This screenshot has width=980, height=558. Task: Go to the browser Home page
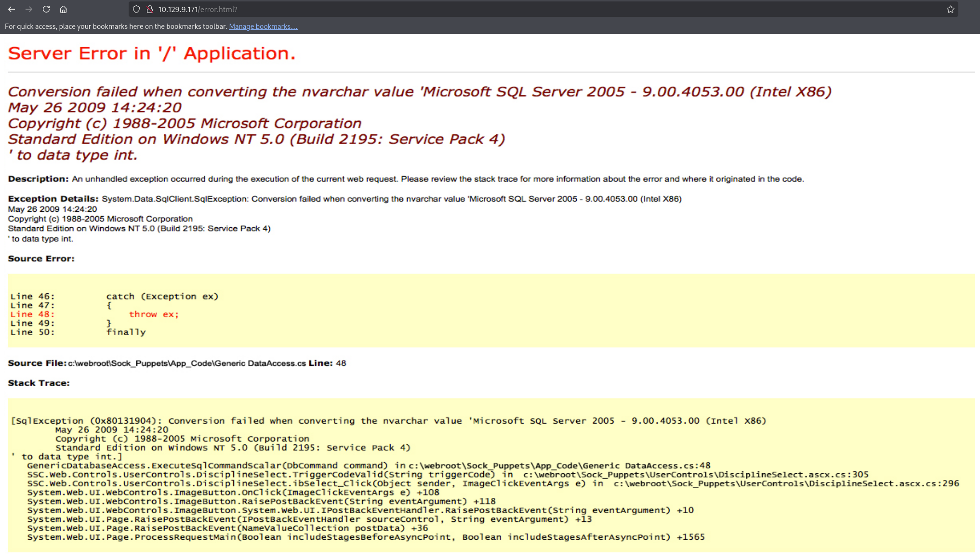click(x=63, y=9)
